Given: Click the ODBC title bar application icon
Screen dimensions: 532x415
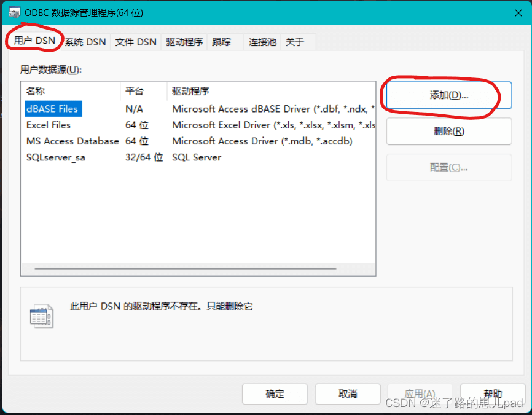Looking at the screenshot, I should [14, 12].
